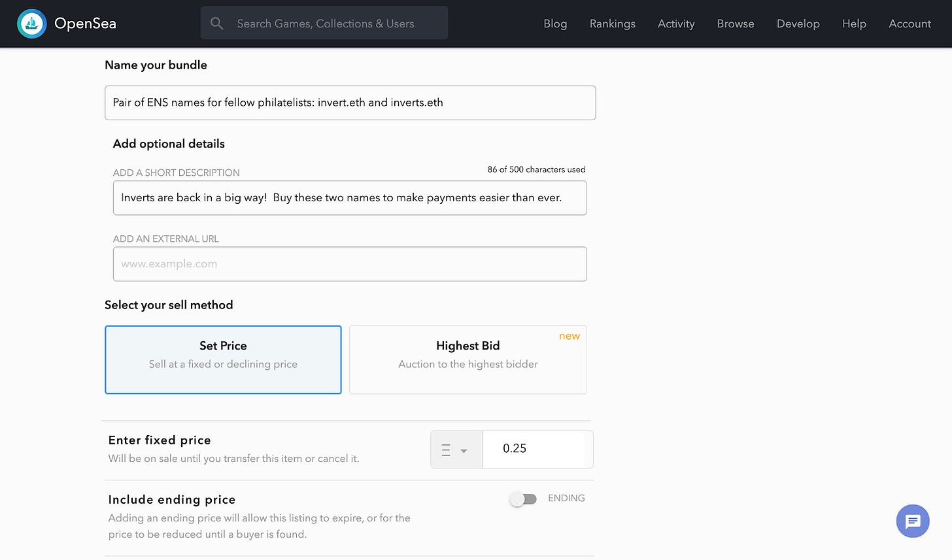Screen dimensions: 952x560
Task: Open the Develop menu
Action: 798,24
